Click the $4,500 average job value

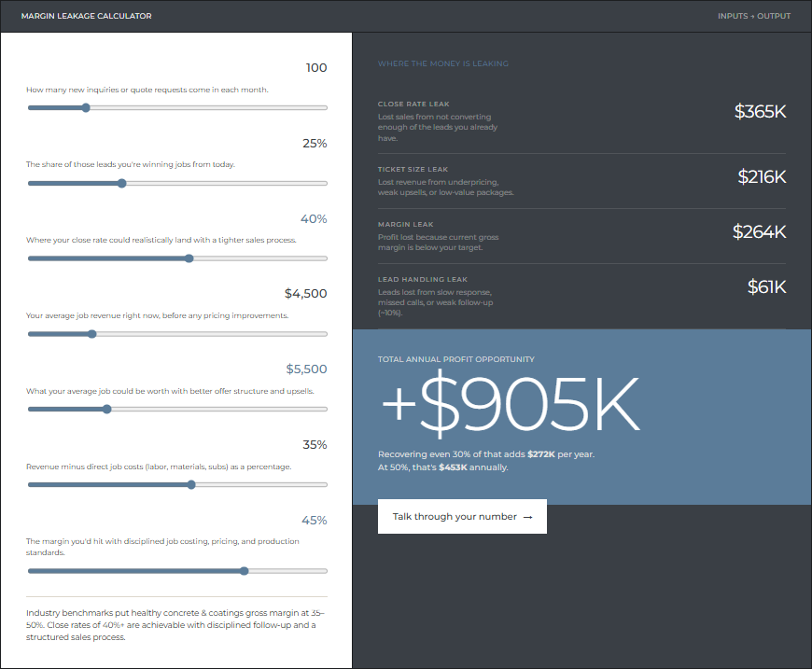(305, 294)
